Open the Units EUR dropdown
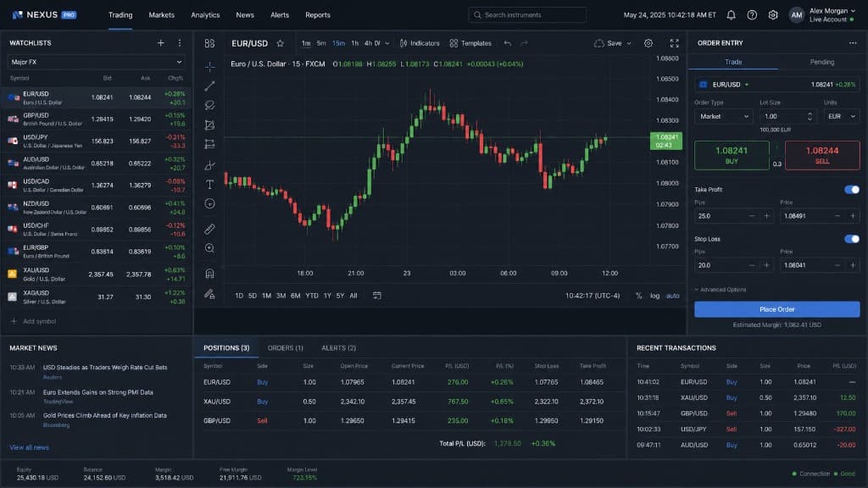 tap(842, 116)
